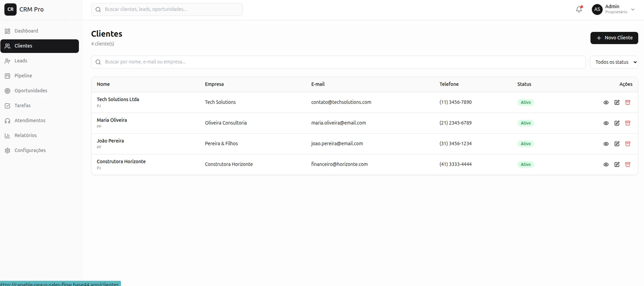Archive the Tech Solutions Ltda client
644x286 pixels.
pyautogui.click(x=628, y=103)
